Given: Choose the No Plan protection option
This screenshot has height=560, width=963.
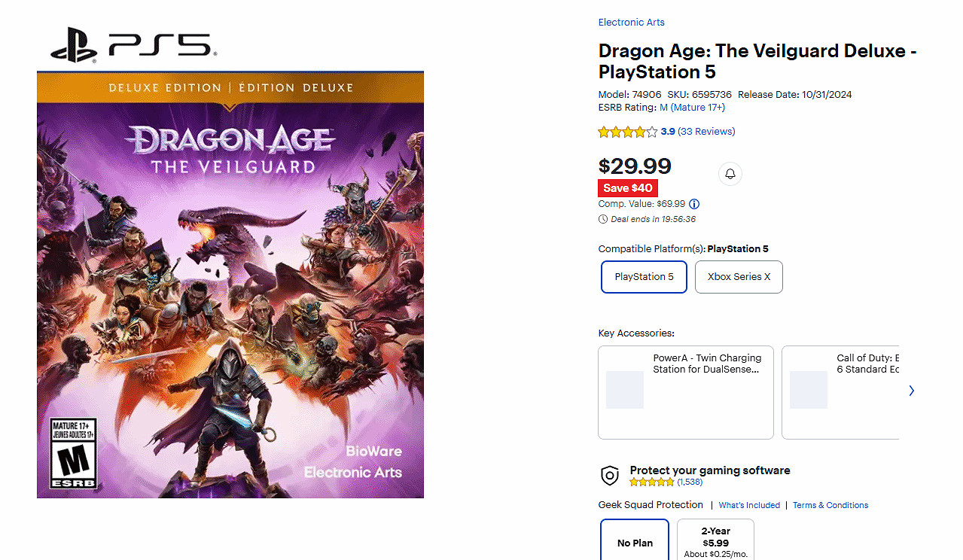Looking at the screenshot, I should tap(635, 542).
